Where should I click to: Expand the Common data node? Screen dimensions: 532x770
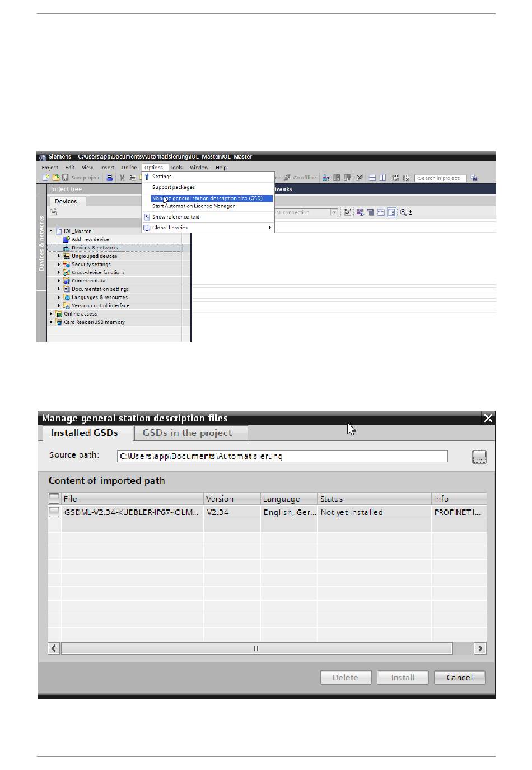click(59, 281)
